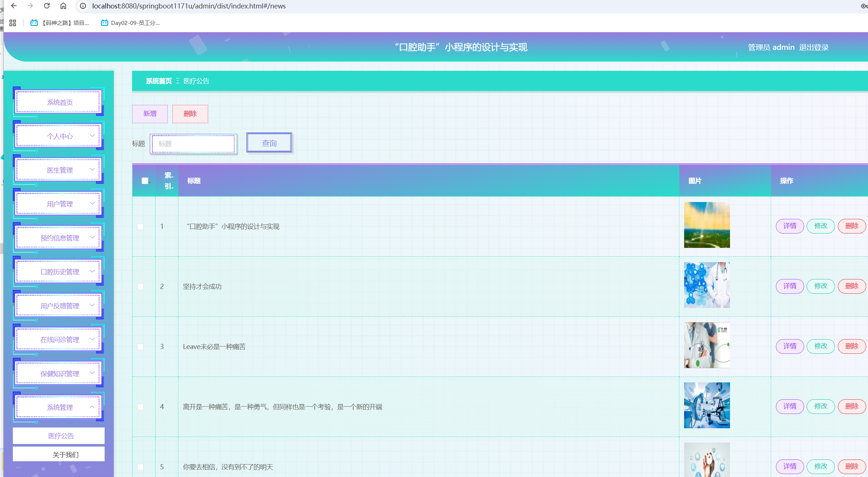Toggle the select-all checkbox in table header
Image resolution: width=868 pixels, height=477 pixels.
145,181
